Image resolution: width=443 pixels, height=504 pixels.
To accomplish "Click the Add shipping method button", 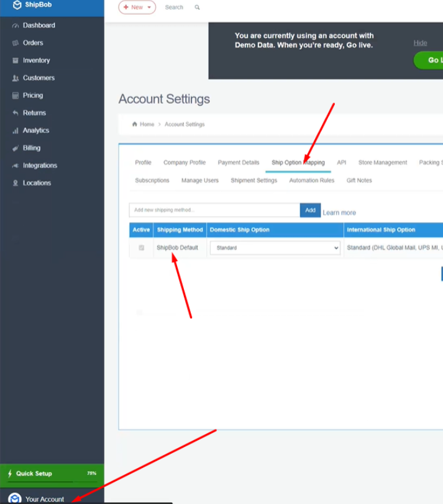I will point(310,210).
